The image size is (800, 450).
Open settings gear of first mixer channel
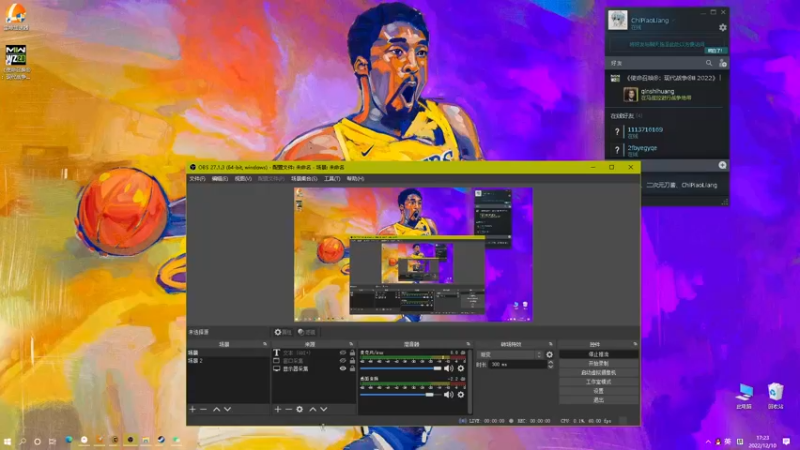(x=461, y=368)
